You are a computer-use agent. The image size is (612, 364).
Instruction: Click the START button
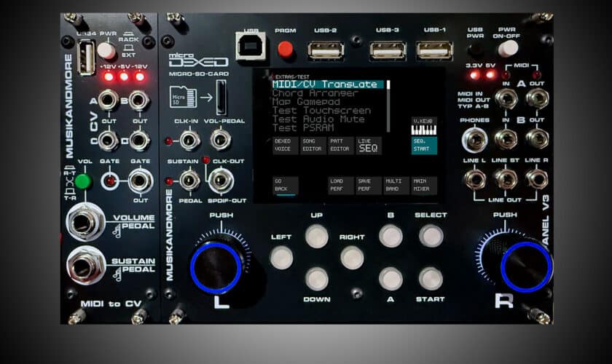[x=431, y=279]
